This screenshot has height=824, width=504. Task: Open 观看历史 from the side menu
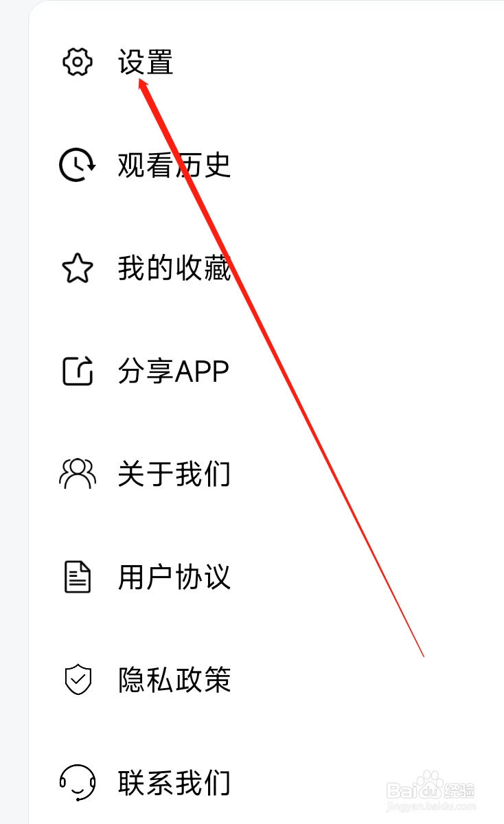click(x=174, y=165)
